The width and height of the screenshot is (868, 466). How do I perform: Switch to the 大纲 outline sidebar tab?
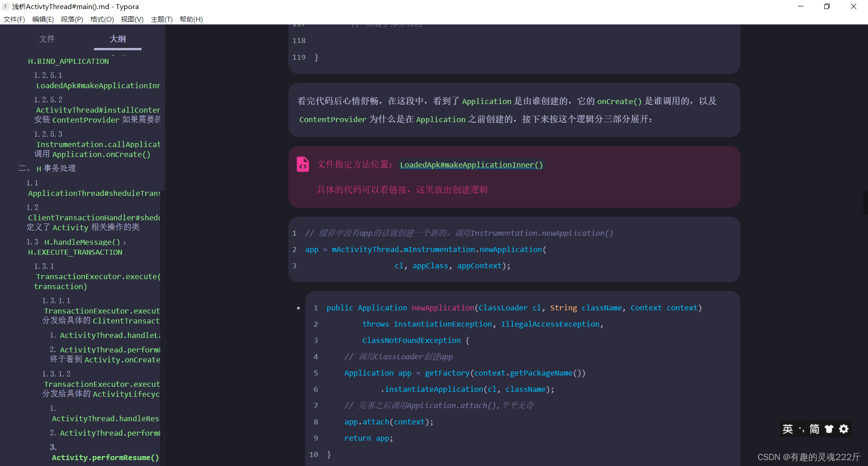[117, 39]
